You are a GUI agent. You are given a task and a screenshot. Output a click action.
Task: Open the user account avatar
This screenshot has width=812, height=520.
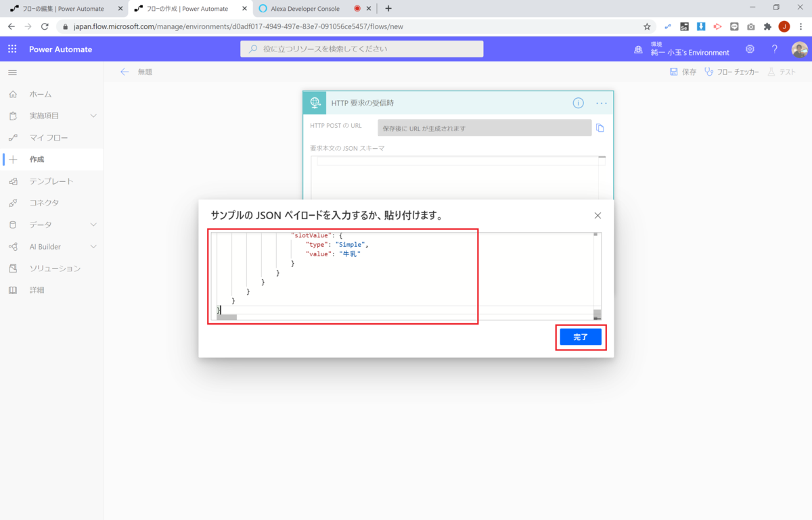click(799, 49)
